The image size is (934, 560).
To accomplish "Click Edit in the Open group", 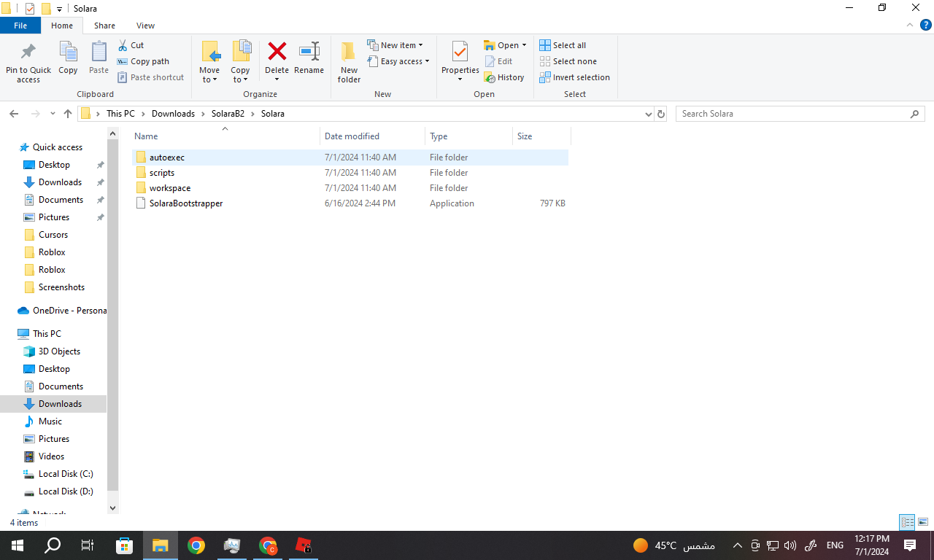I will 498,61.
